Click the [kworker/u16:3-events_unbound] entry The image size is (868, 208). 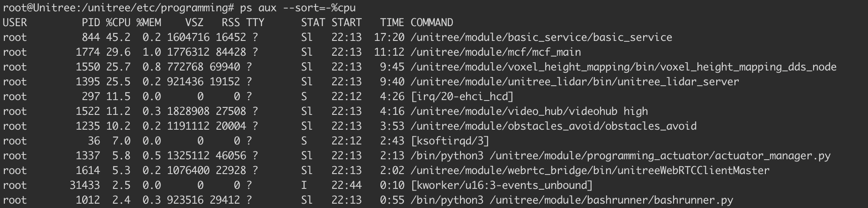click(x=502, y=185)
